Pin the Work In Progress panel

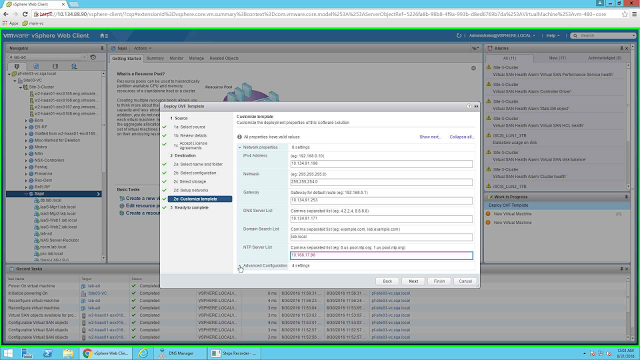pyautogui.click(x=626, y=197)
